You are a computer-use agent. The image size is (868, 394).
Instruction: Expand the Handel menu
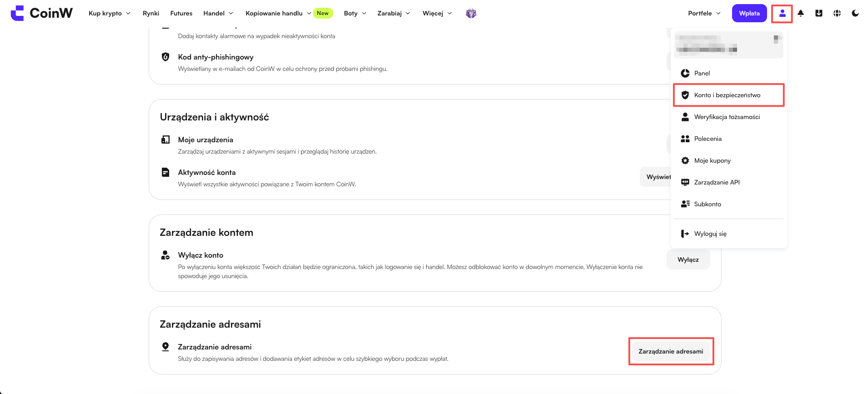(218, 13)
